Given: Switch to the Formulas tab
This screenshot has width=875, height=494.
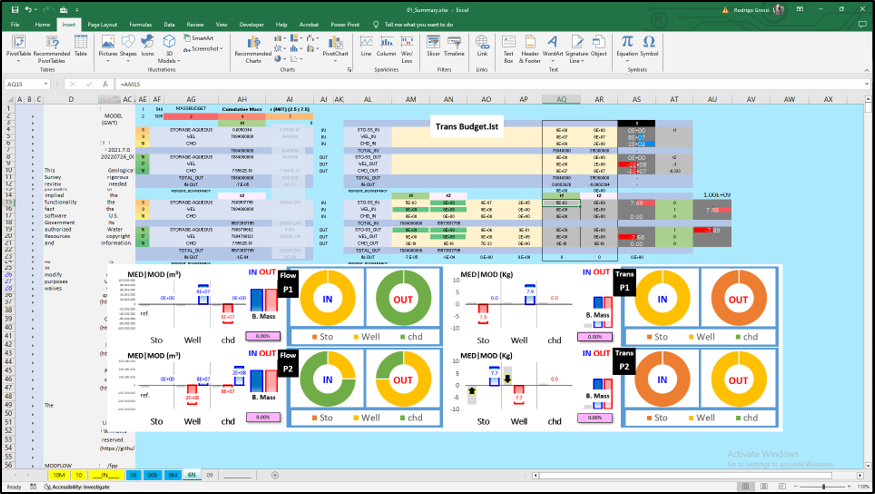Looking at the screenshot, I should tap(141, 25).
